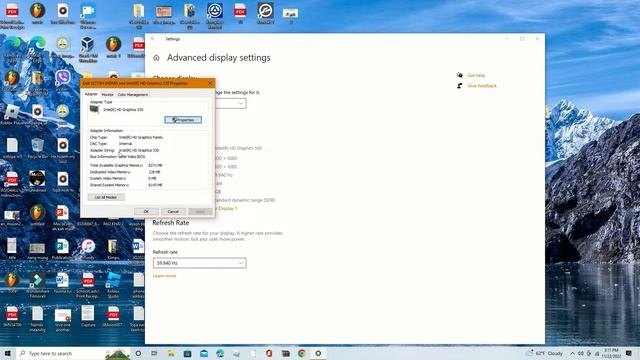Open the red Office icon on the taskbar
This screenshot has height=360, width=640.
point(269,353)
